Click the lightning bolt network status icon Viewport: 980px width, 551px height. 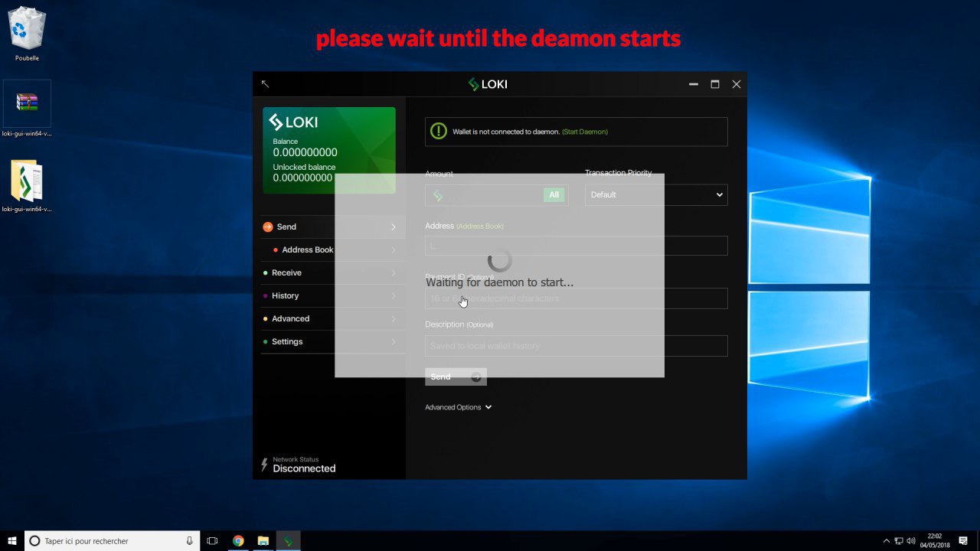coord(265,465)
